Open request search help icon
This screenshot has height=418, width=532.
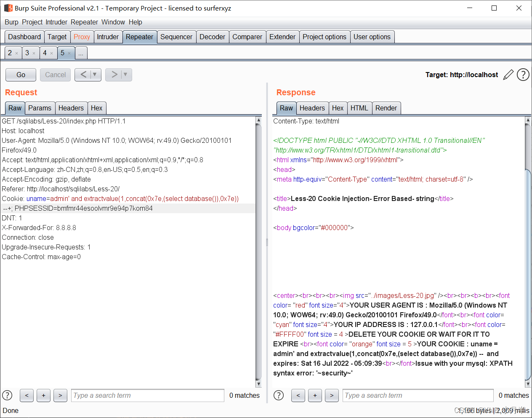[x=7, y=395]
